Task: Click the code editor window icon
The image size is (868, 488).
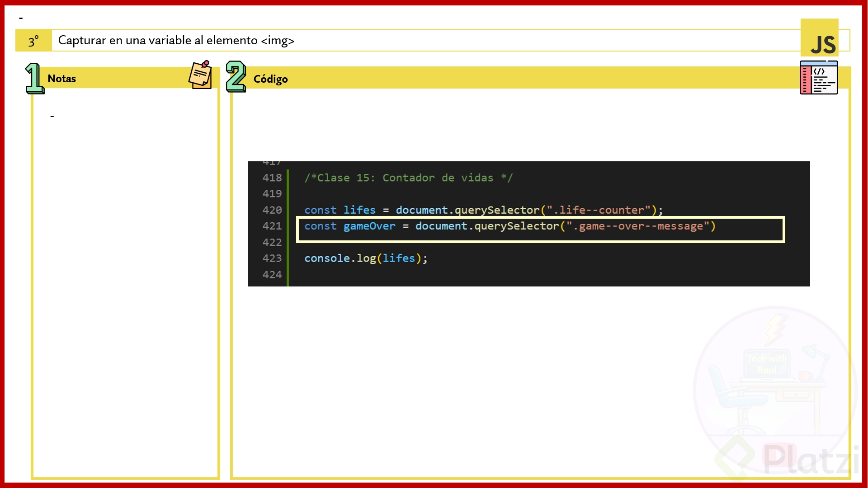Action: [x=819, y=78]
